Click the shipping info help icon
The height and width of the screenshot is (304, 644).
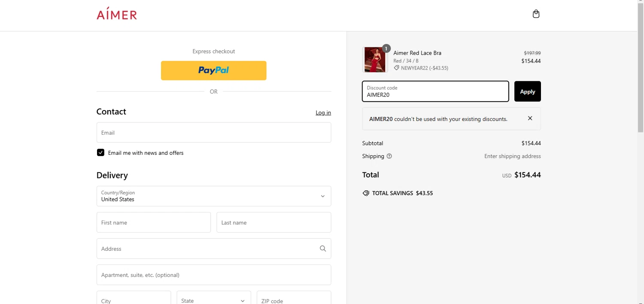pyautogui.click(x=389, y=156)
